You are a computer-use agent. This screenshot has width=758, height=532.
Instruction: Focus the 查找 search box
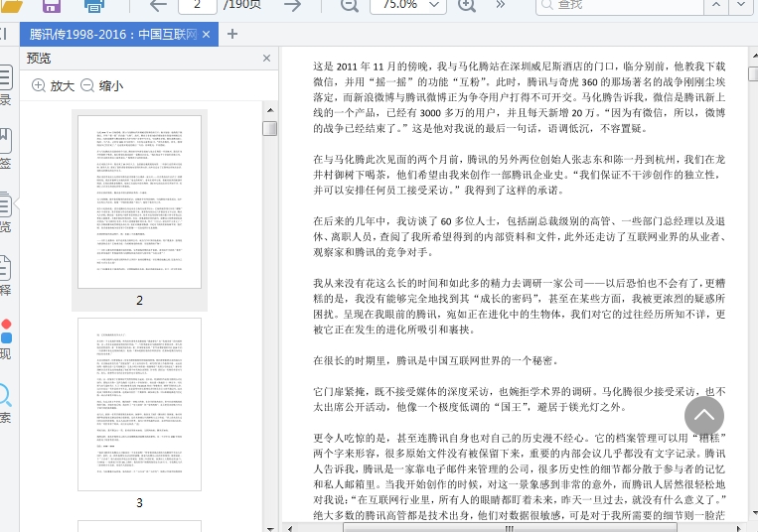[619, 6]
